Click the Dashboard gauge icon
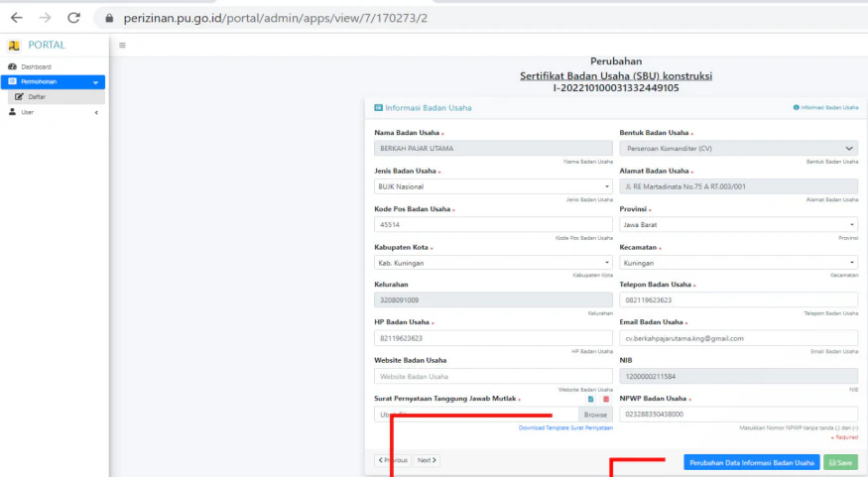 (12, 66)
